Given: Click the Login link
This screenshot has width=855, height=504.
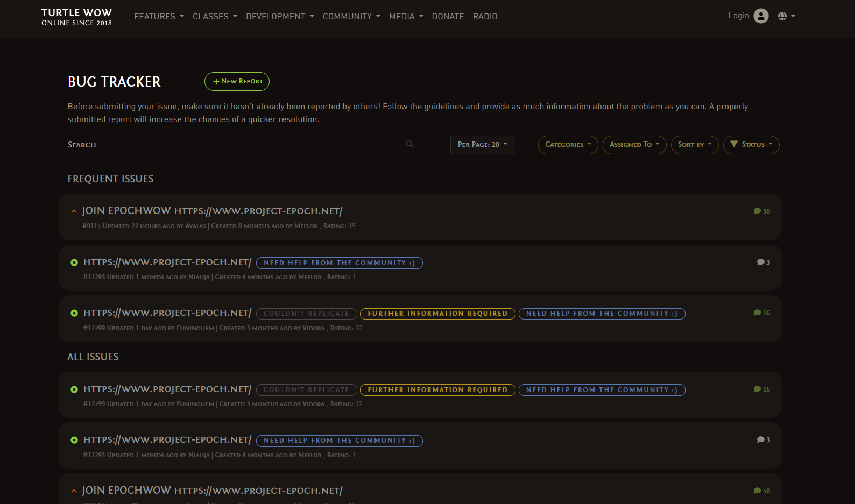Looking at the screenshot, I should [x=739, y=16].
